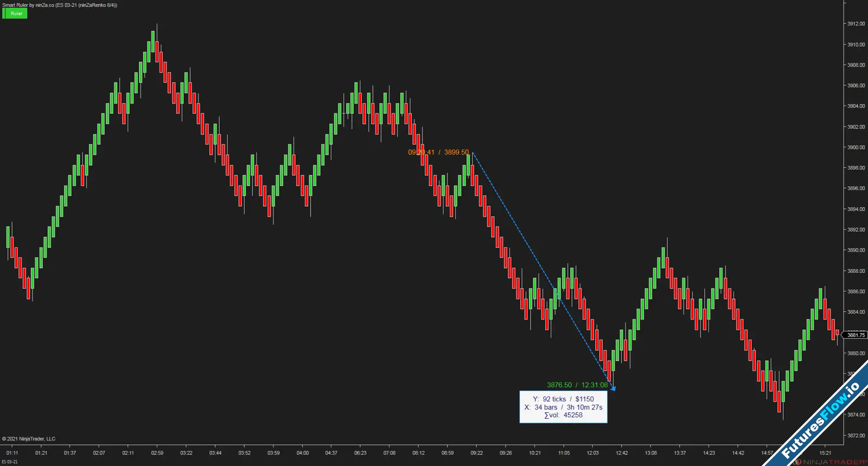This screenshot has width=868, height=466.
Task: Toggle the green Ruler button
Action: pos(15,14)
